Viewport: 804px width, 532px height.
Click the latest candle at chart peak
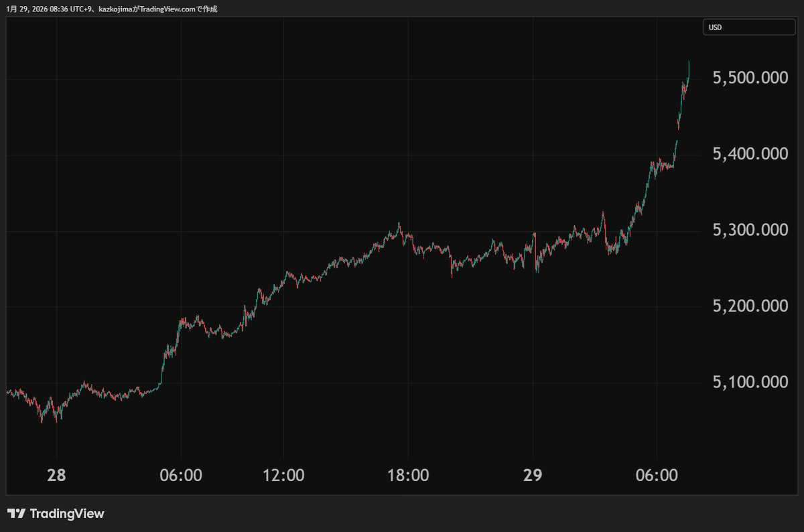coord(689,70)
